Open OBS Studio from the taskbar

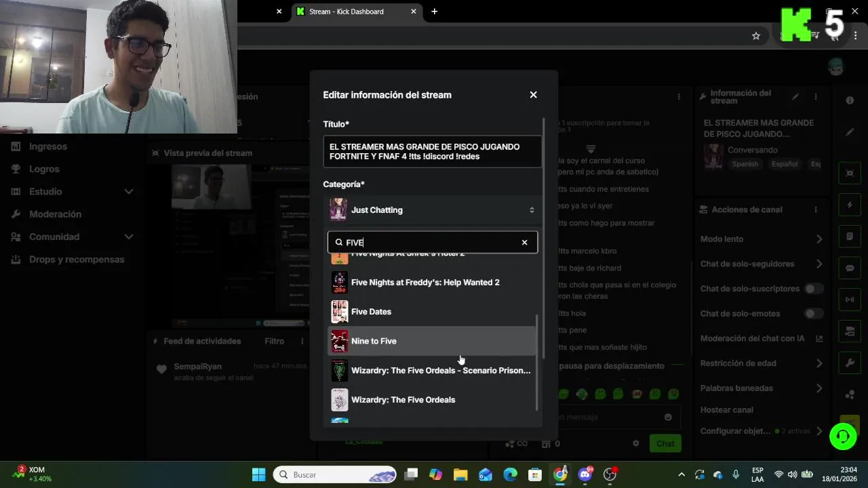point(610,474)
